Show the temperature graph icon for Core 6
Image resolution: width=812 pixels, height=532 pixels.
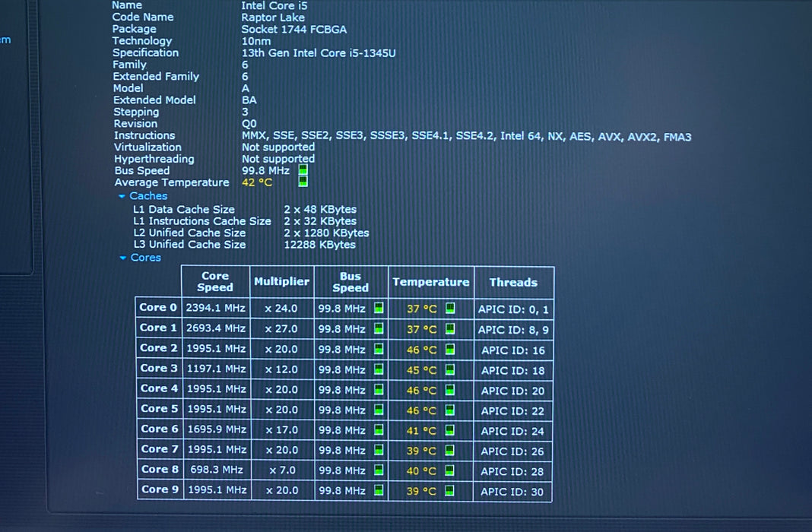449,430
